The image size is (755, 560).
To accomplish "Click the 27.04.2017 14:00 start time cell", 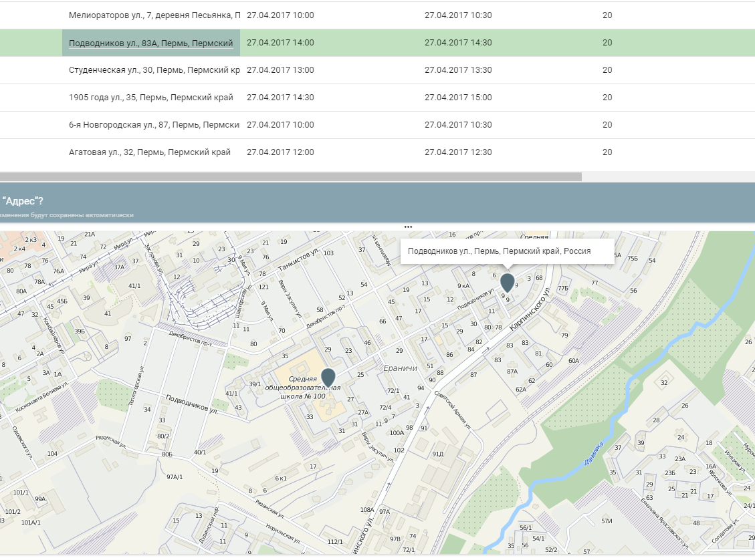I will [x=280, y=43].
